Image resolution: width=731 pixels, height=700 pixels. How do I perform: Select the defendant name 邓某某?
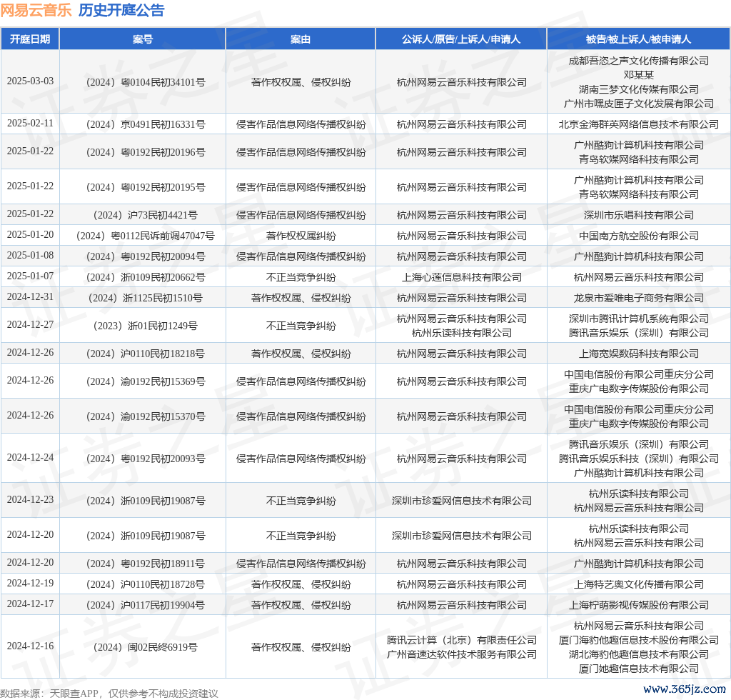639,75
